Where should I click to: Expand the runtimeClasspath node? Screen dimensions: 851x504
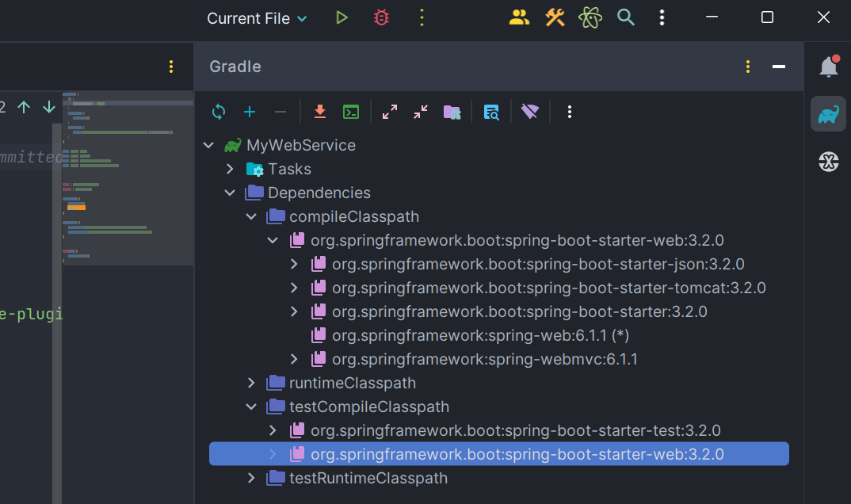click(x=251, y=383)
